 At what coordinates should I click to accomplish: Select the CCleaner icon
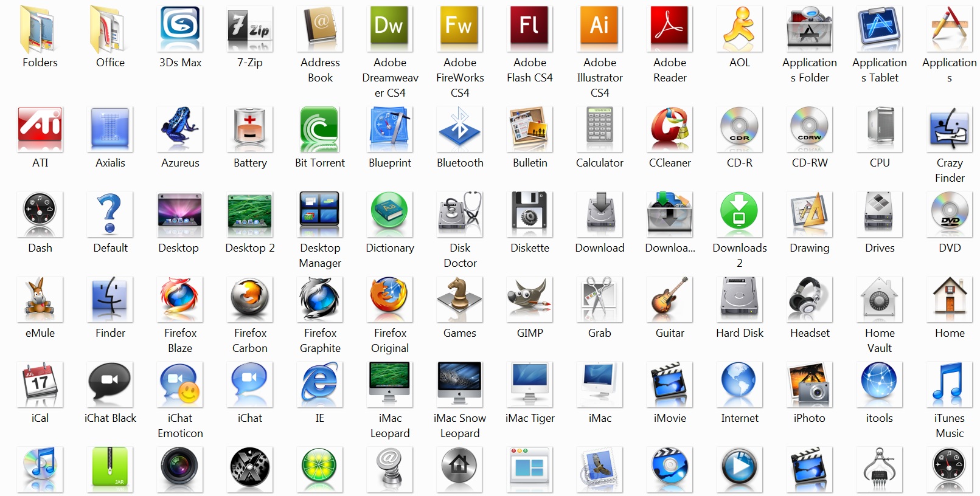[x=670, y=129]
